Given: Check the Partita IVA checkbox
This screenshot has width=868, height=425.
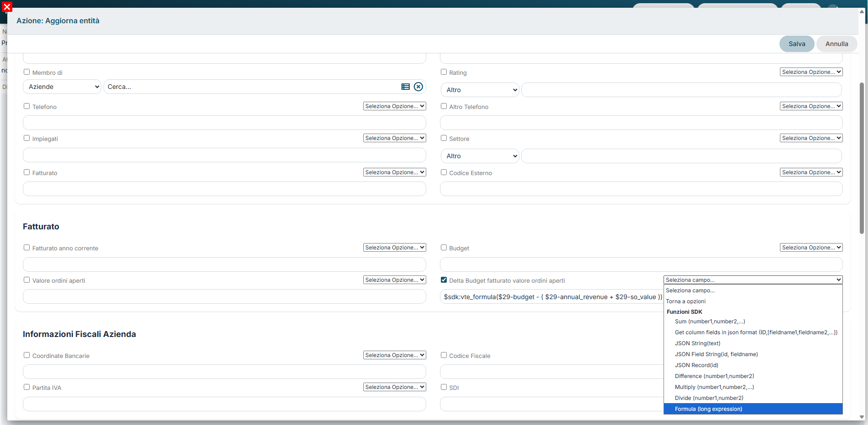Looking at the screenshot, I should pos(26,387).
